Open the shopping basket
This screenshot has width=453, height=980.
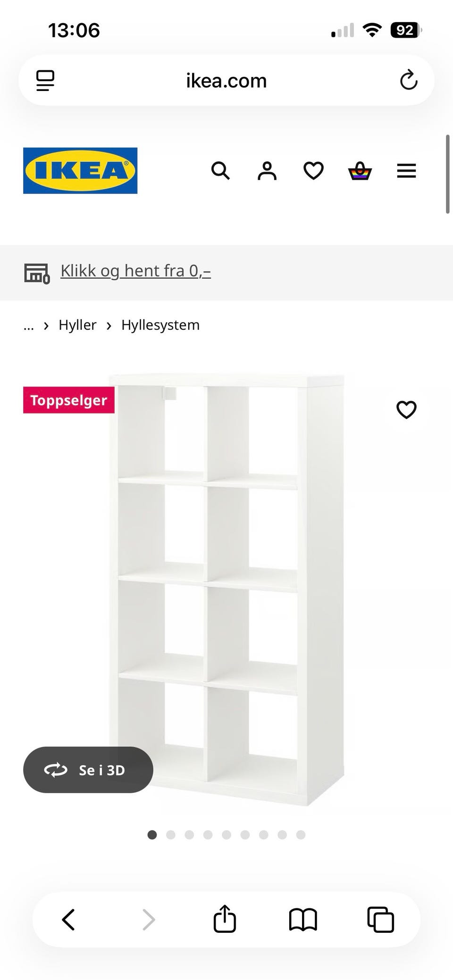click(x=360, y=171)
